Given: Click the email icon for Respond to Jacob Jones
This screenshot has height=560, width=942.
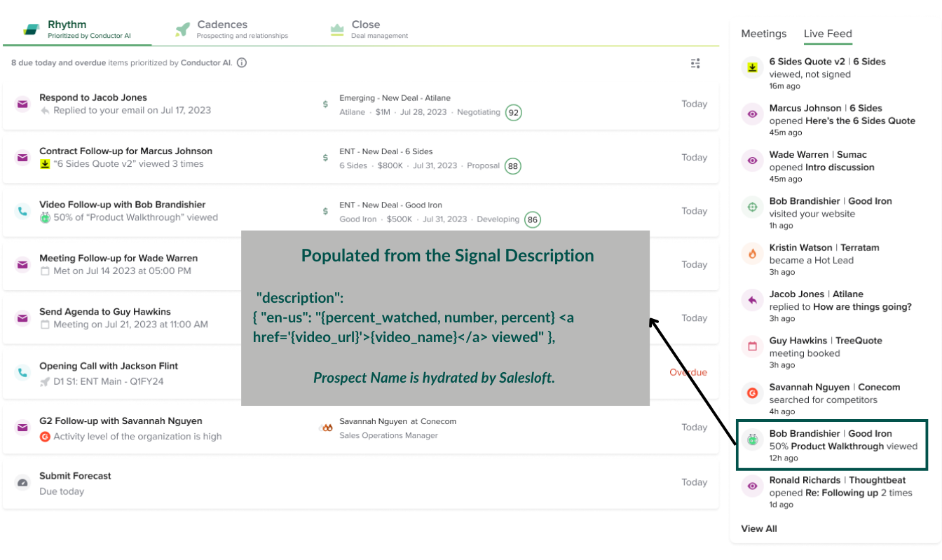Looking at the screenshot, I should click(x=23, y=104).
